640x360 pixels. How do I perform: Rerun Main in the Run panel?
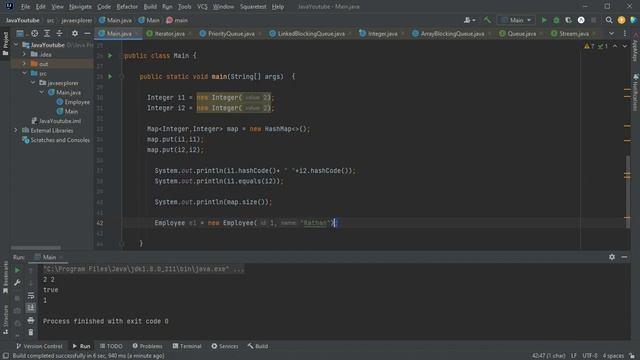click(17, 270)
